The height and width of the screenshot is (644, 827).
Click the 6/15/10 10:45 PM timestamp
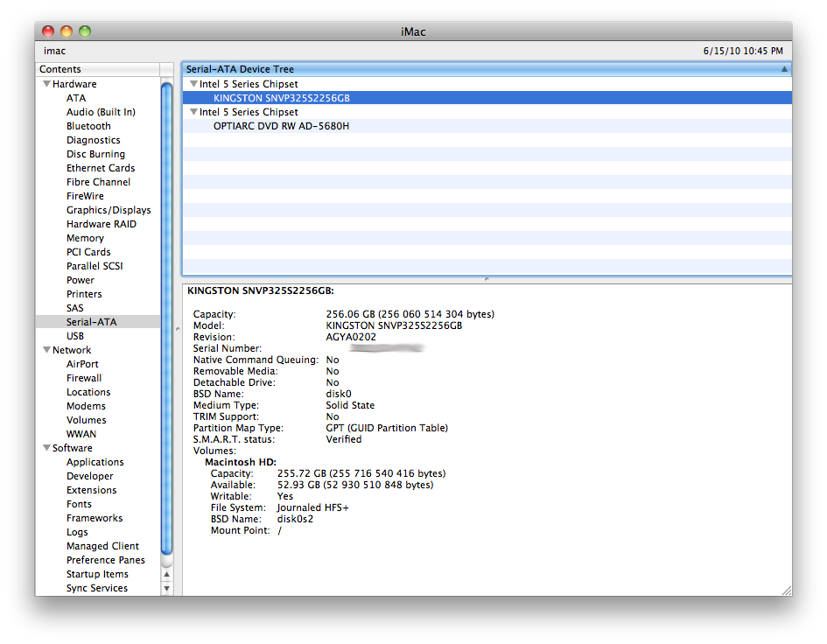(x=743, y=51)
